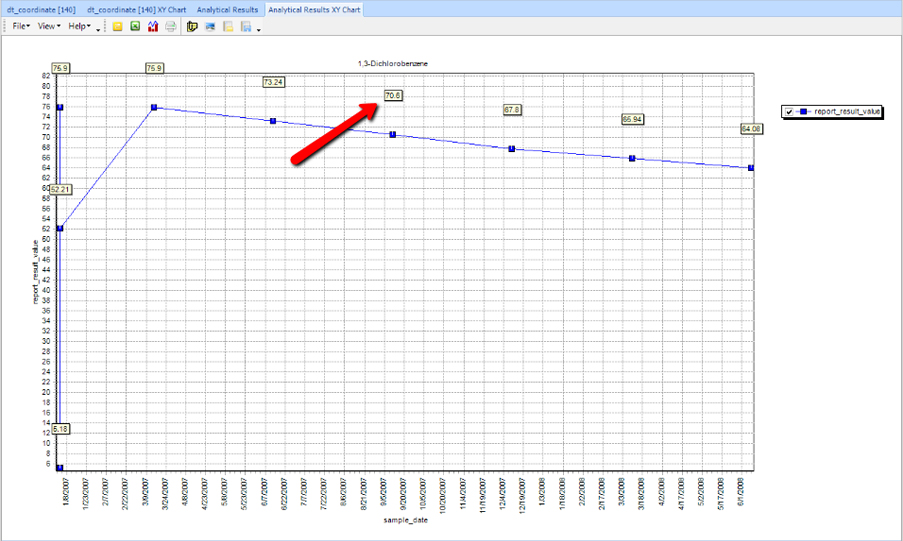Click the 1,3-Dichlorobenzene chart title

[x=393, y=63]
